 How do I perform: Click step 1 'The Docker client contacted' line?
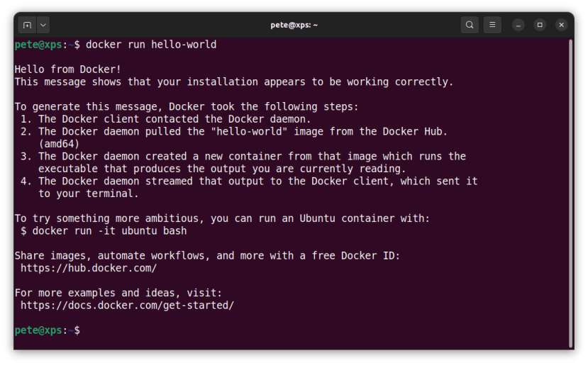click(165, 119)
